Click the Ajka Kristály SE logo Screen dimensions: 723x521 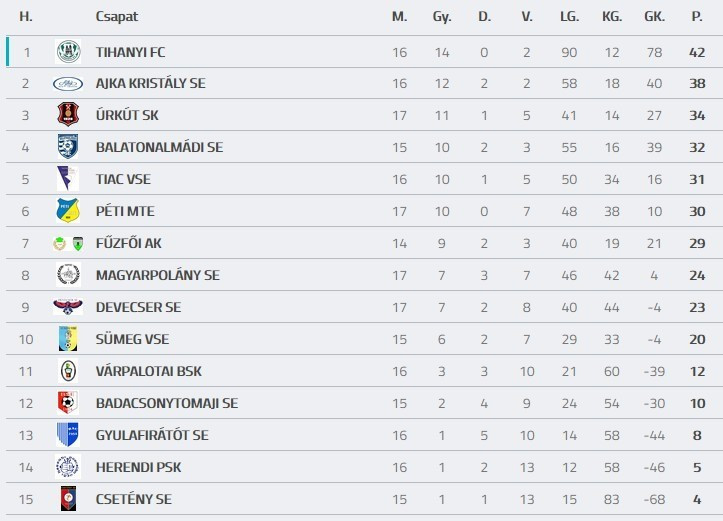[68, 83]
